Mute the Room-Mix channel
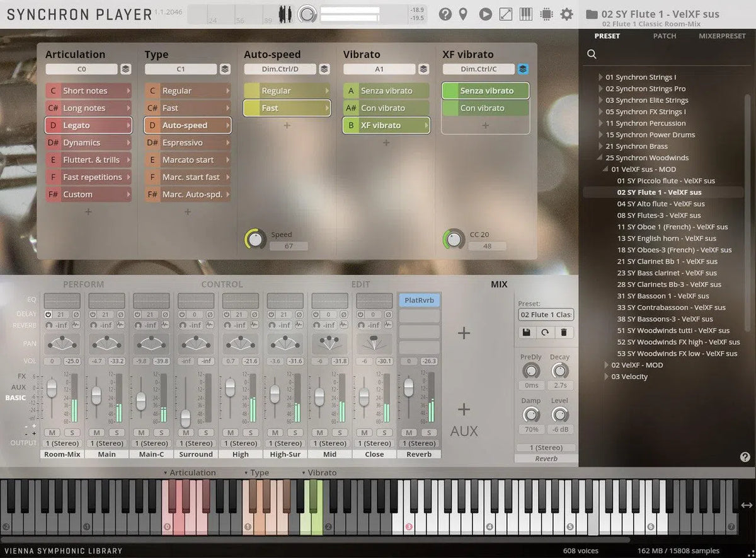756x558 pixels. (52, 433)
